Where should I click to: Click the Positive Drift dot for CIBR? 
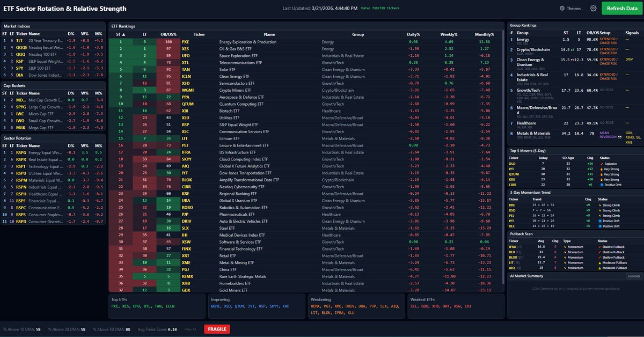tap(601, 185)
